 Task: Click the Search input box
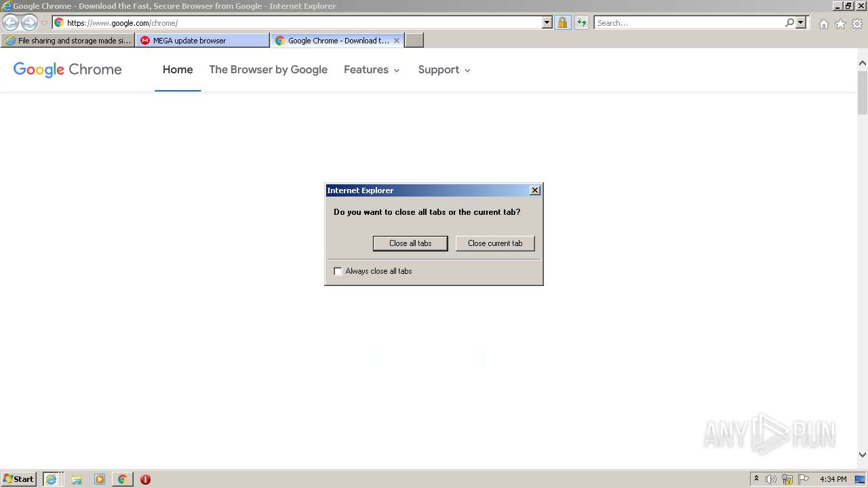click(x=689, y=22)
